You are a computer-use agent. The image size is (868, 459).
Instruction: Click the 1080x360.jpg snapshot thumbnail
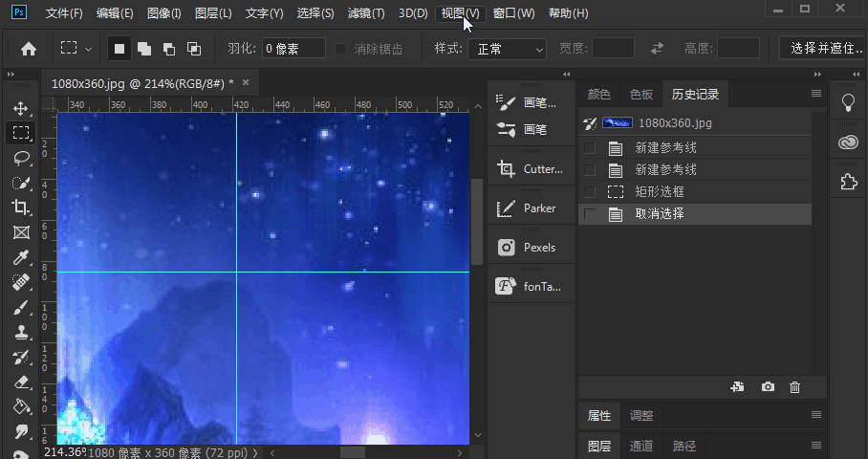[x=618, y=123]
